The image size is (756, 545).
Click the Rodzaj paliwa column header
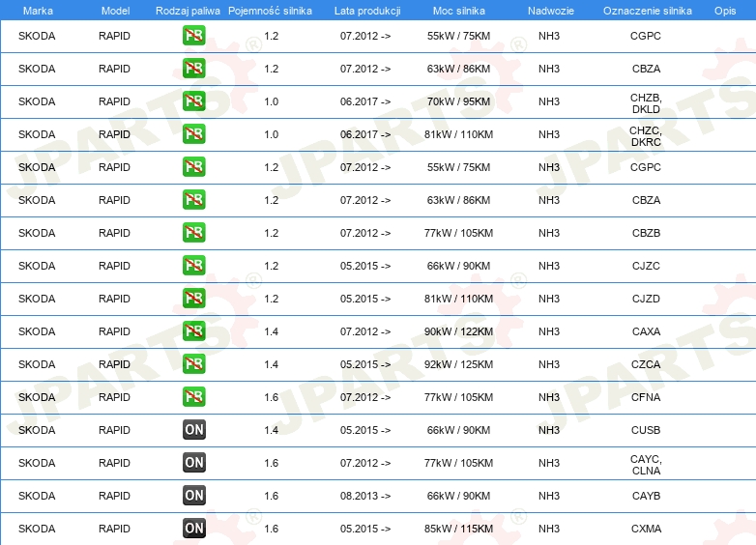(x=188, y=11)
